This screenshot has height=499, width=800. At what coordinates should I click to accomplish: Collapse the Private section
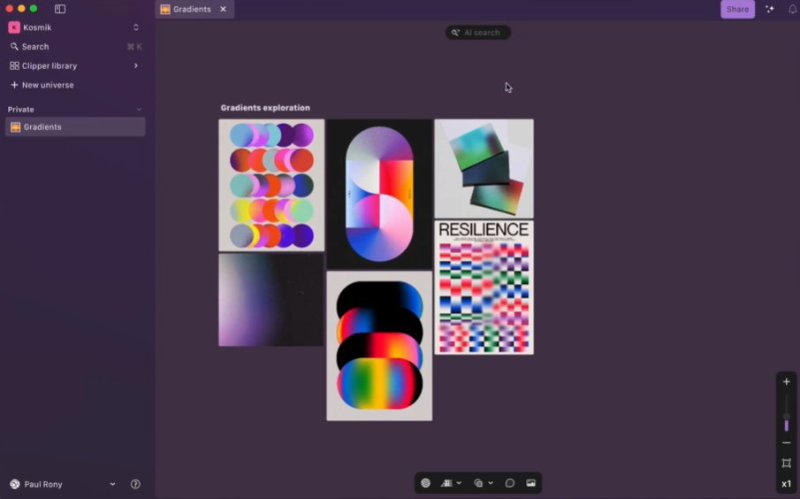139,109
